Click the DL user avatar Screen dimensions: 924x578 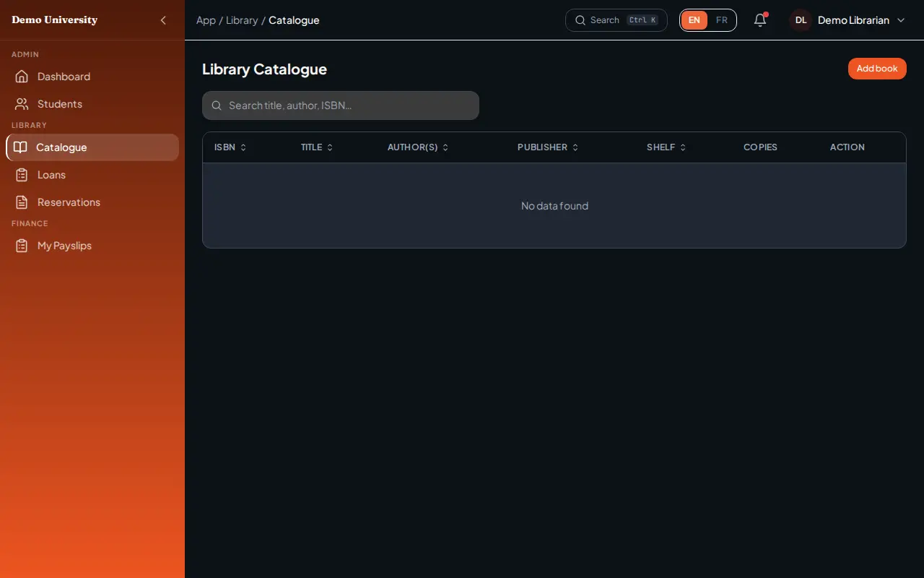(x=801, y=20)
